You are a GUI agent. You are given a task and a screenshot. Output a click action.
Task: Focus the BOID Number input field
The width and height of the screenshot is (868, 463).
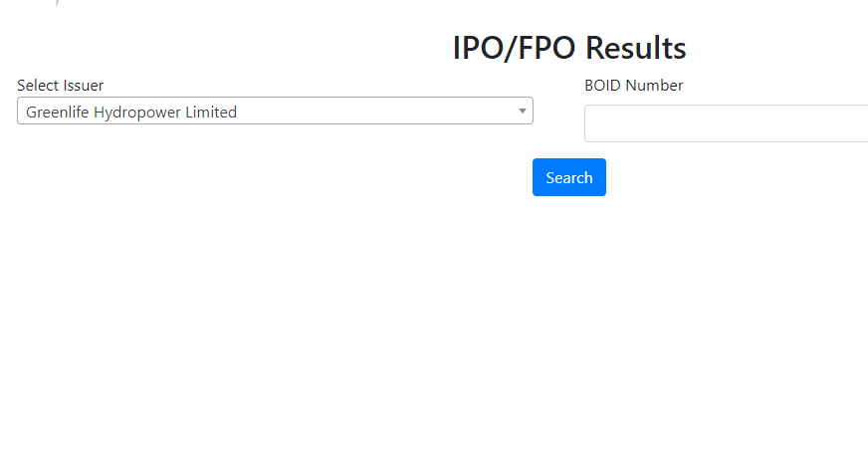(727, 122)
